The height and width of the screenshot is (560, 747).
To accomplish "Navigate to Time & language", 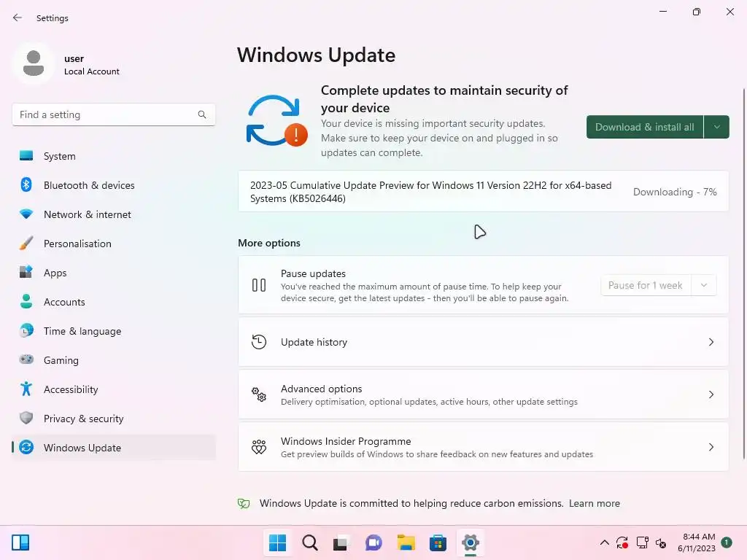I will [114, 330].
